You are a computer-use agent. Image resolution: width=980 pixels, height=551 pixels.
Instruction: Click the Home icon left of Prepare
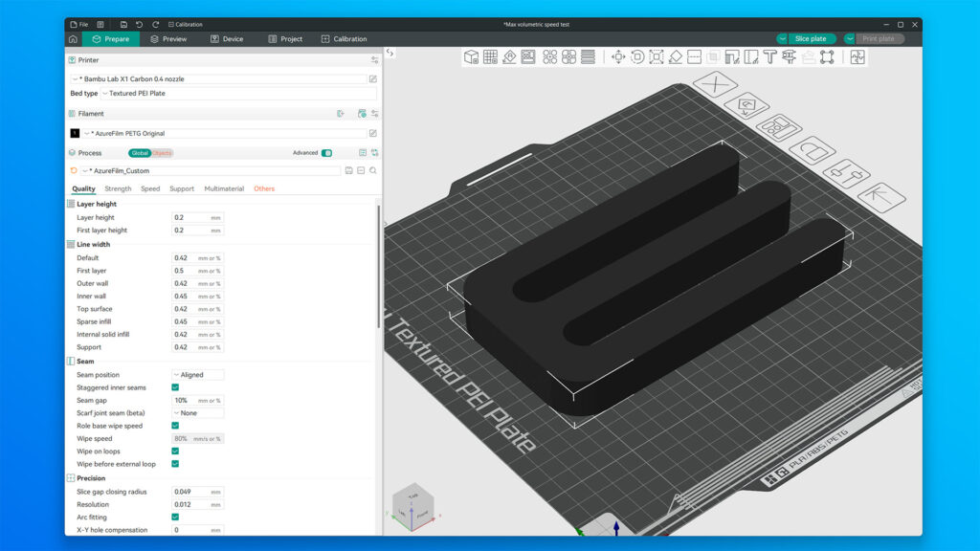pyautogui.click(x=73, y=39)
